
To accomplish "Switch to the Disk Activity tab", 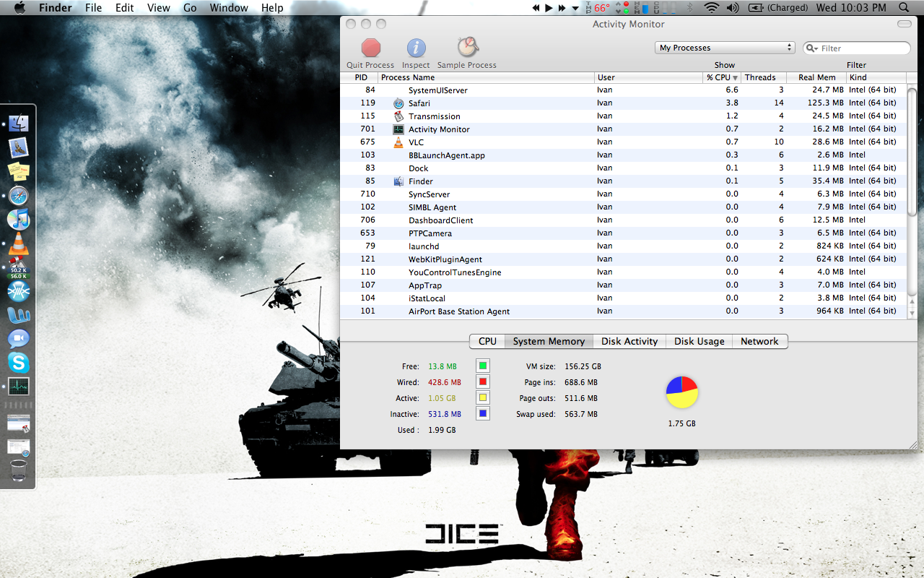I will (x=629, y=341).
